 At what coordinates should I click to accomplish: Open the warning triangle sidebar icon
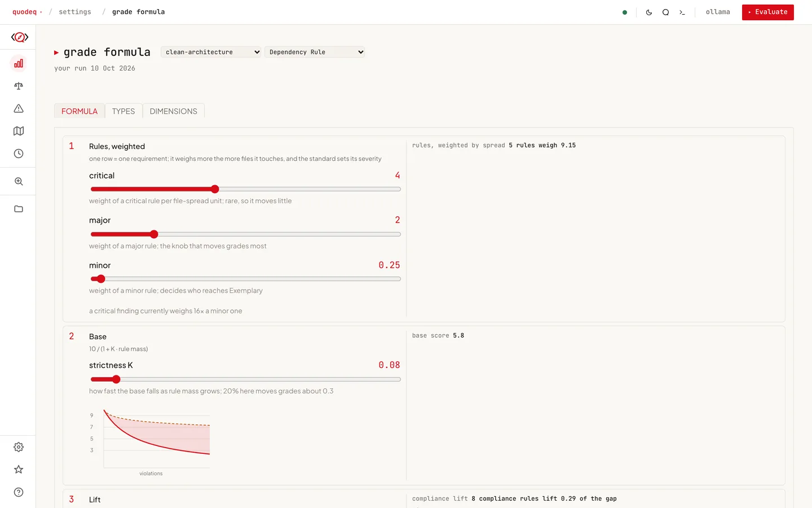pos(19,108)
